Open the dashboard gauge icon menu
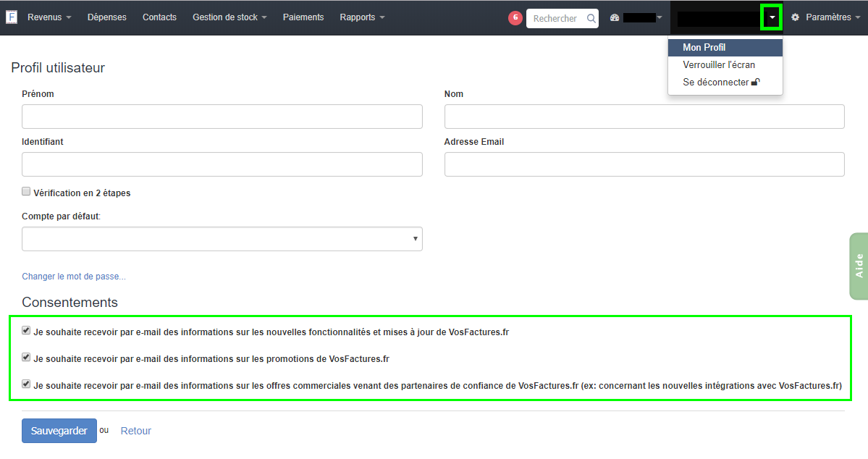868x459 pixels. (x=615, y=18)
